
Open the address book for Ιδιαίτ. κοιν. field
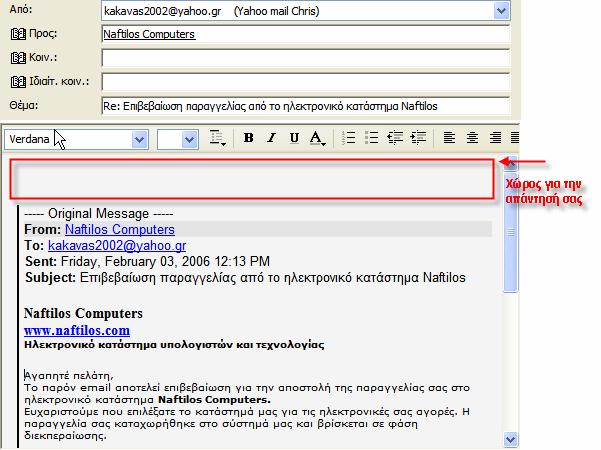(18, 82)
